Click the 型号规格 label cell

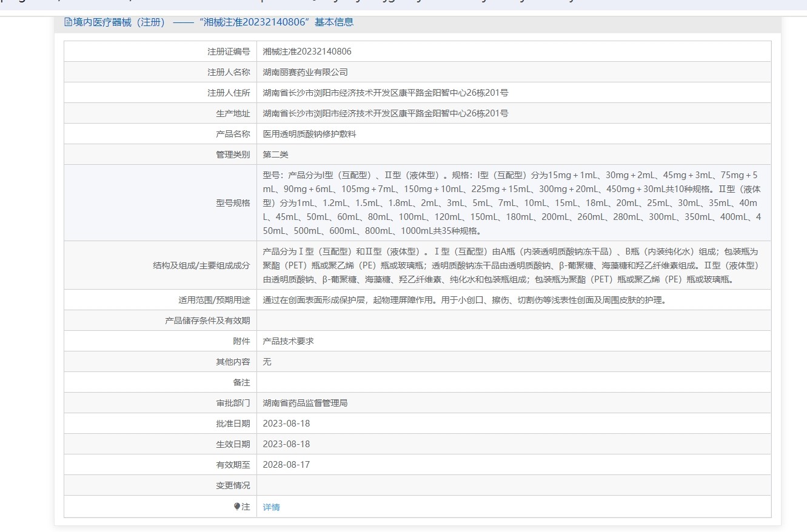point(161,203)
